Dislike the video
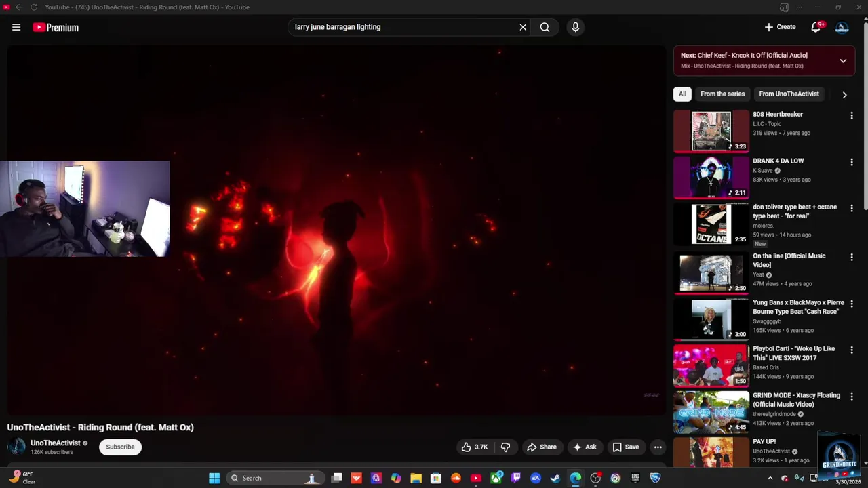The width and height of the screenshot is (868, 488). point(505,447)
